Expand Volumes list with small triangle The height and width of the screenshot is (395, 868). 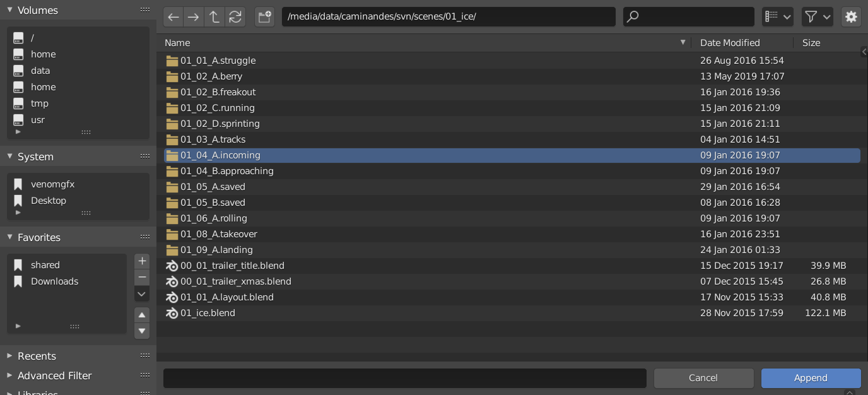tap(18, 132)
